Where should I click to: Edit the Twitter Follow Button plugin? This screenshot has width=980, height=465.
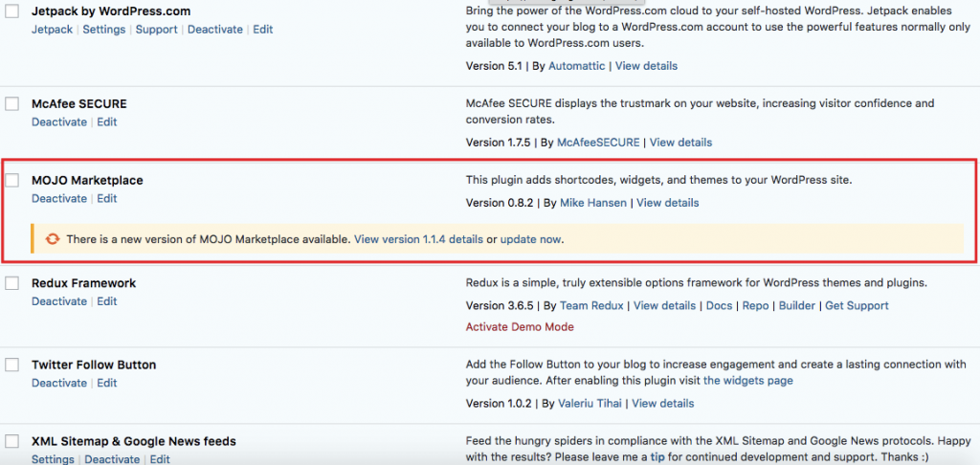pyautogui.click(x=107, y=383)
